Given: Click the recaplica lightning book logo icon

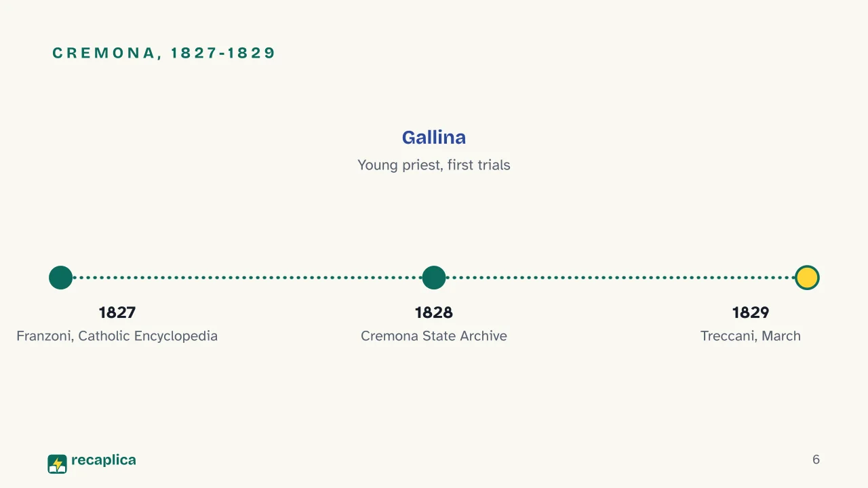Looking at the screenshot, I should (x=58, y=464).
